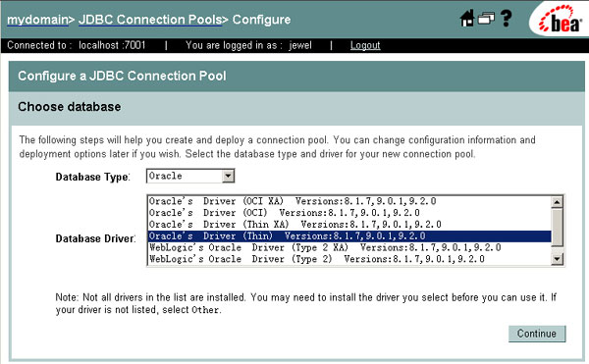The image size is (589, 364).
Task: Click the 'localhost :7001' connection text
Action: (112, 45)
